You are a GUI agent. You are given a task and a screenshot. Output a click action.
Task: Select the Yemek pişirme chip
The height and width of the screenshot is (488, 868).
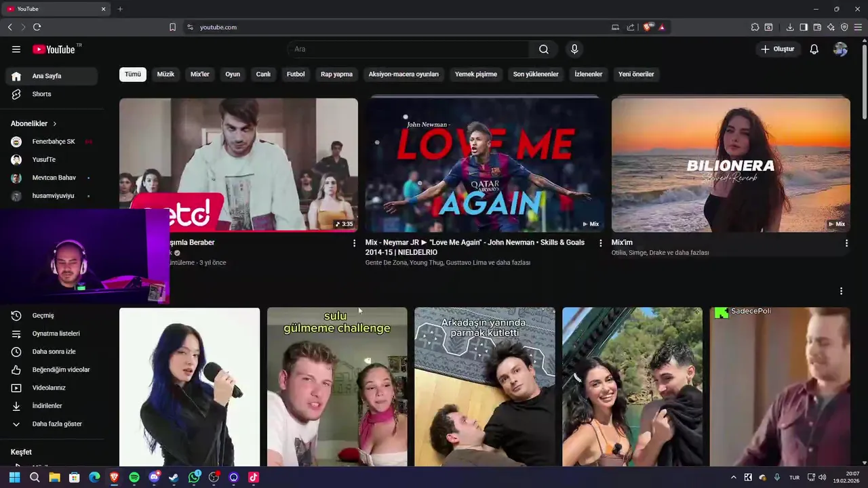tap(476, 74)
